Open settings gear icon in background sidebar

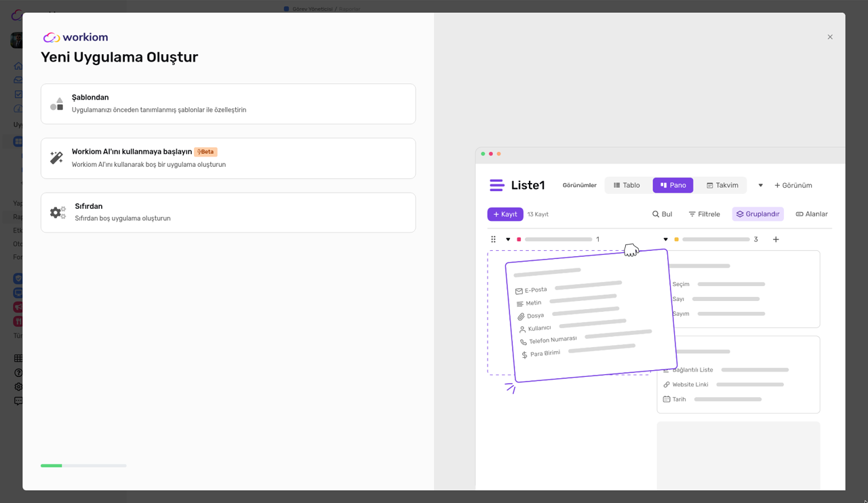pos(18,386)
